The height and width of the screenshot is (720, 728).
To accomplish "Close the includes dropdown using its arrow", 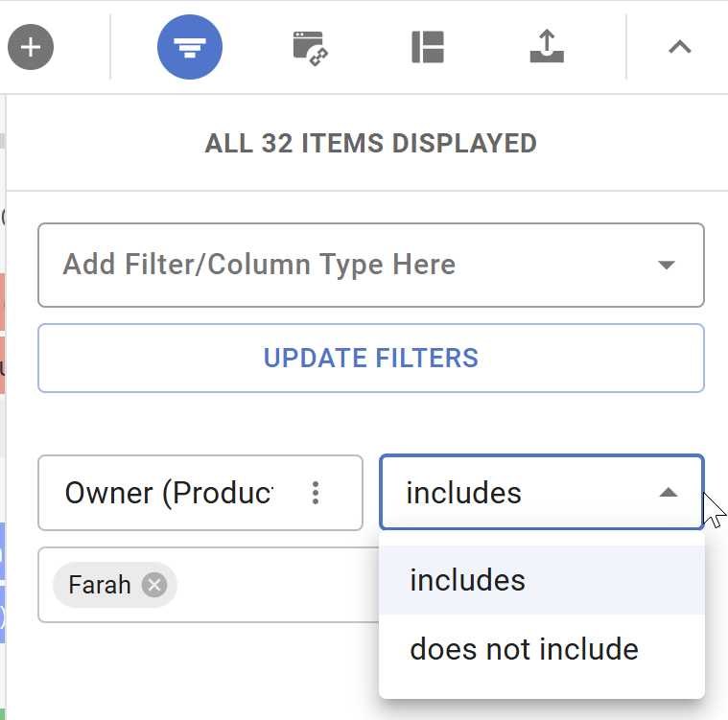I will pos(669,493).
